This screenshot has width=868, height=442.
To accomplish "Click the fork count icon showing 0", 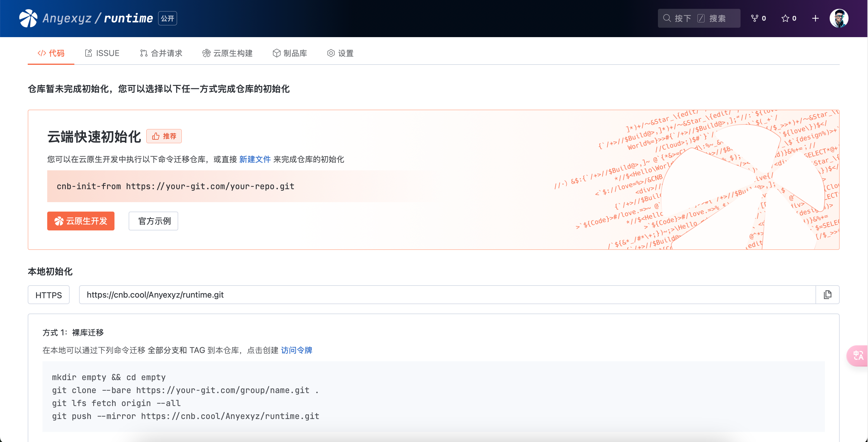I will coord(757,18).
